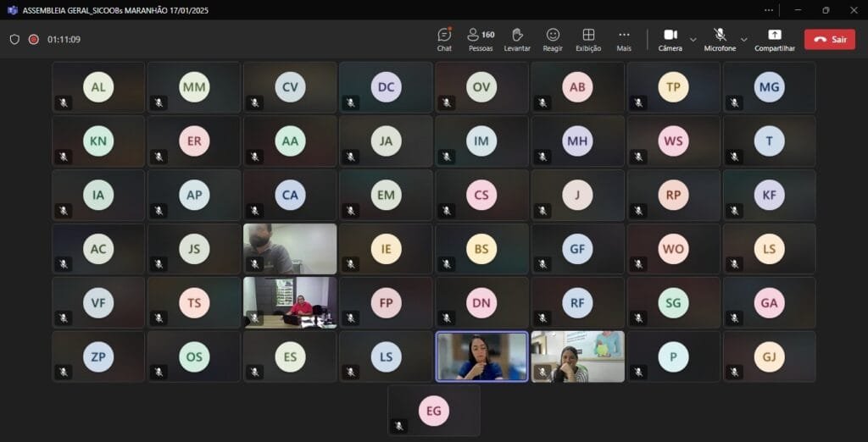Unmute the Microfone button
Viewport: 868px width, 442px height.
(x=720, y=39)
